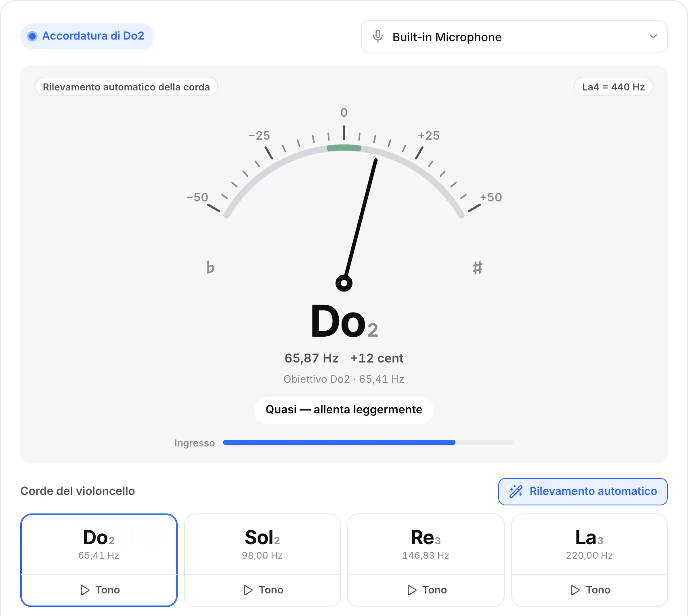This screenshot has width=688, height=616.
Task: Click the green in-tune zone on gauge arc
Action: coord(344,148)
